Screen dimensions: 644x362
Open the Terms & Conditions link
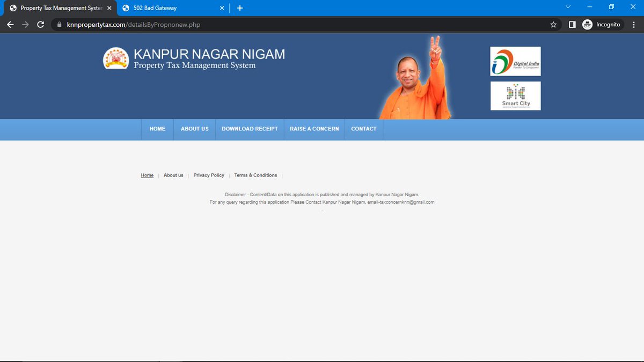click(255, 175)
